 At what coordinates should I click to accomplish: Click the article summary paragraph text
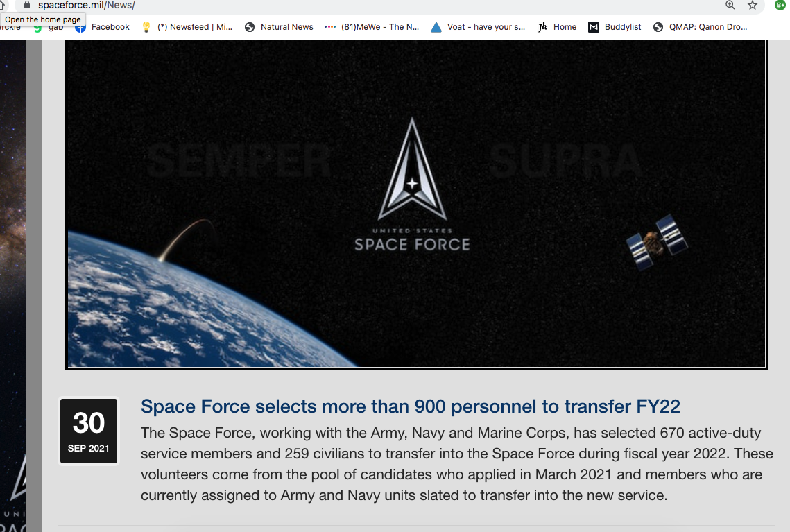456,464
